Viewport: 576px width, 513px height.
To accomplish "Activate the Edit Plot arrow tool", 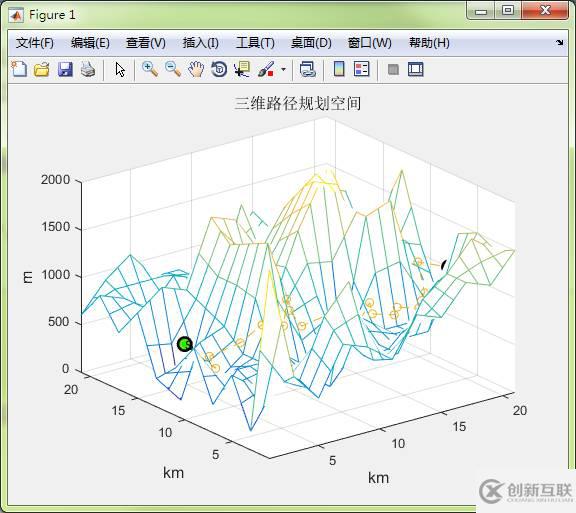I will (120, 69).
